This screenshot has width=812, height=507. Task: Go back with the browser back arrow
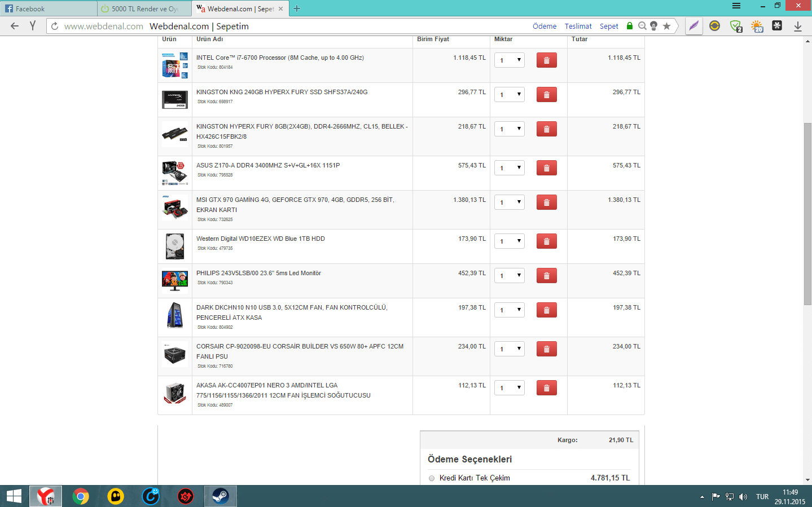[x=15, y=26]
